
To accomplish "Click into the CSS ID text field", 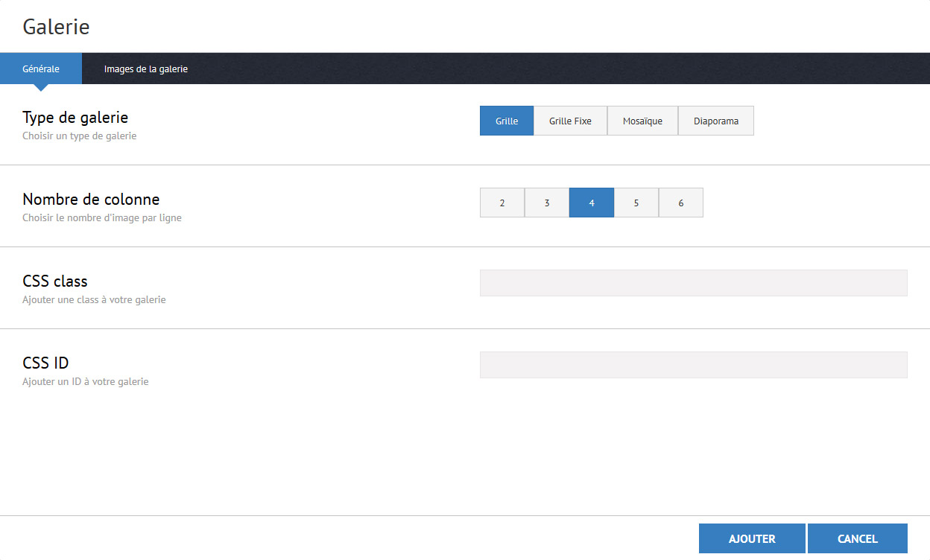I will (693, 365).
